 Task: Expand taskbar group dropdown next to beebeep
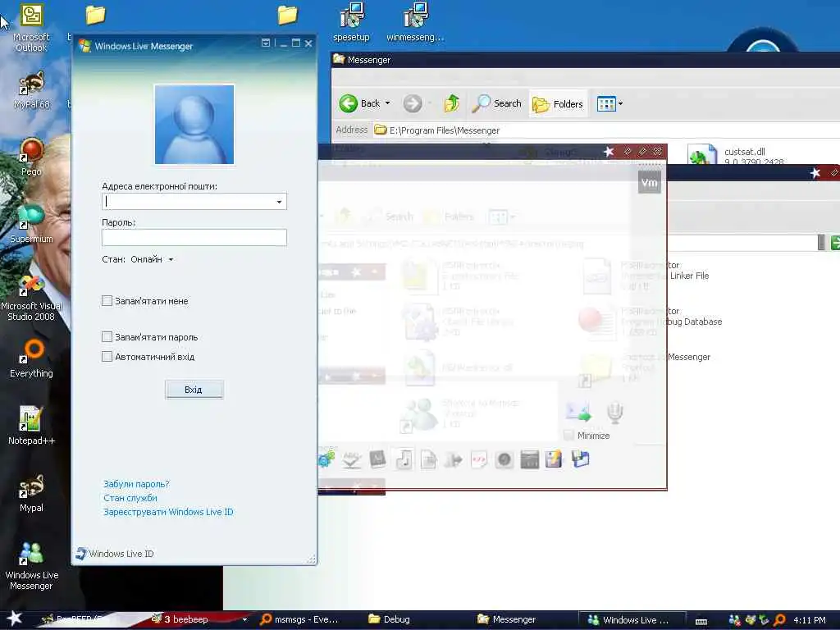pos(244,620)
